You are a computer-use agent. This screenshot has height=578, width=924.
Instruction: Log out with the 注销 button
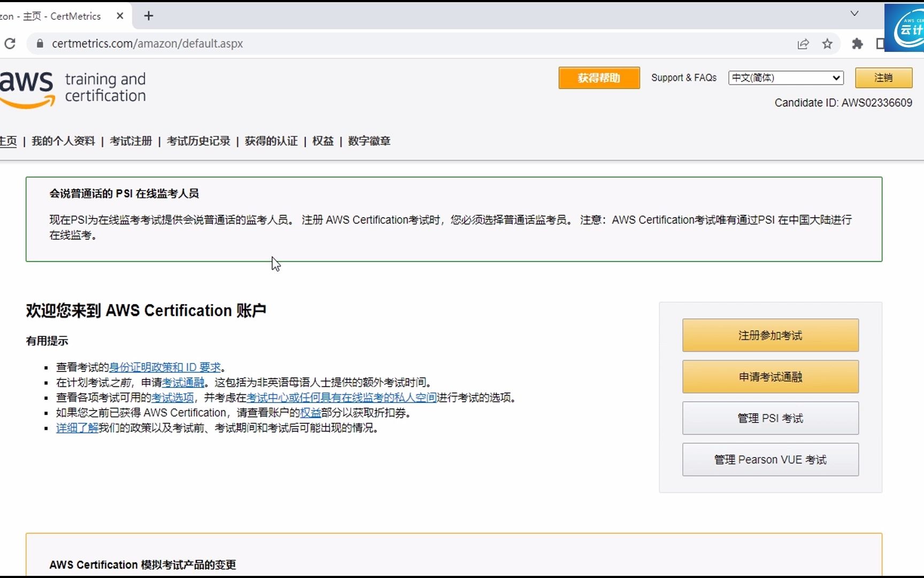point(883,78)
